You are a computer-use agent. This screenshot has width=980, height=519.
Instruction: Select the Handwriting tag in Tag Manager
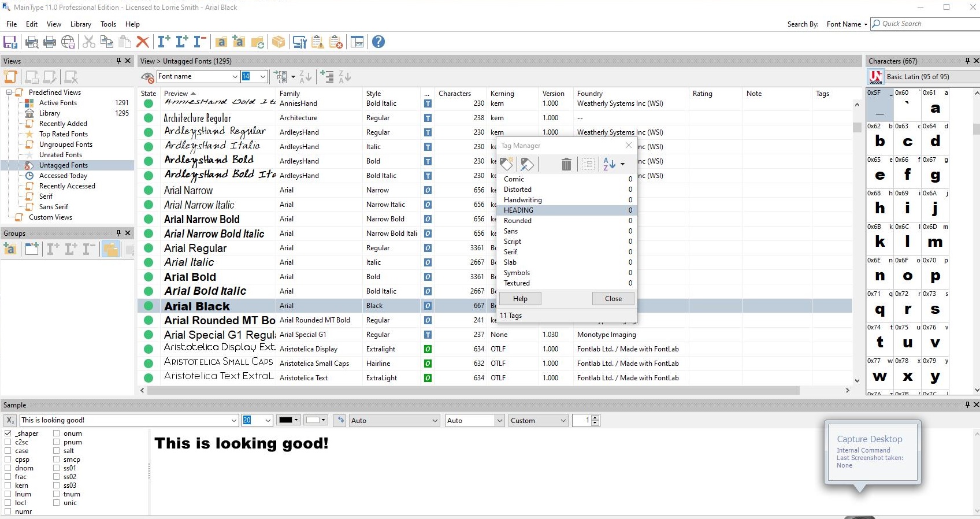pos(567,200)
